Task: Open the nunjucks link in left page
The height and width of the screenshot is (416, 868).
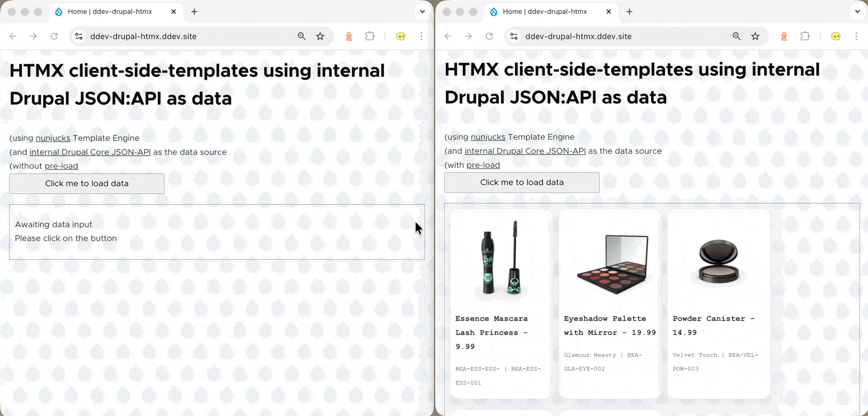Action: [53, 138]
